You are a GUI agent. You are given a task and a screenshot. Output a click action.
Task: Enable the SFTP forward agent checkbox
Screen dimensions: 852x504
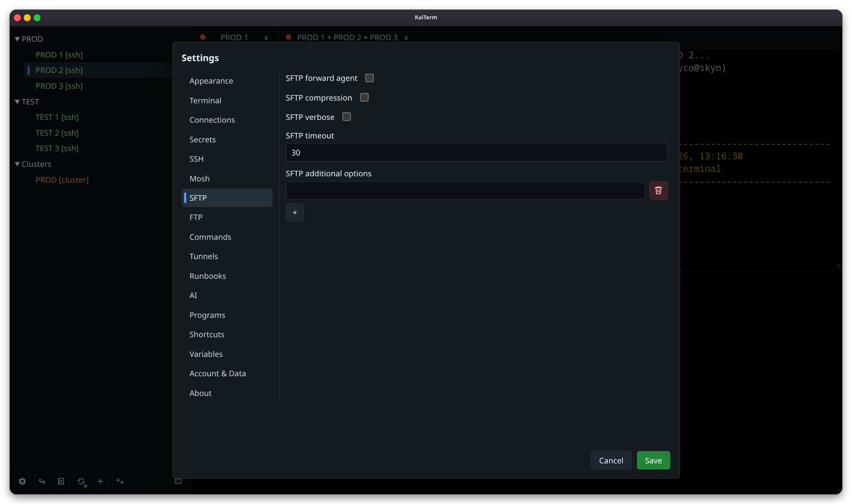click(369, 78)
